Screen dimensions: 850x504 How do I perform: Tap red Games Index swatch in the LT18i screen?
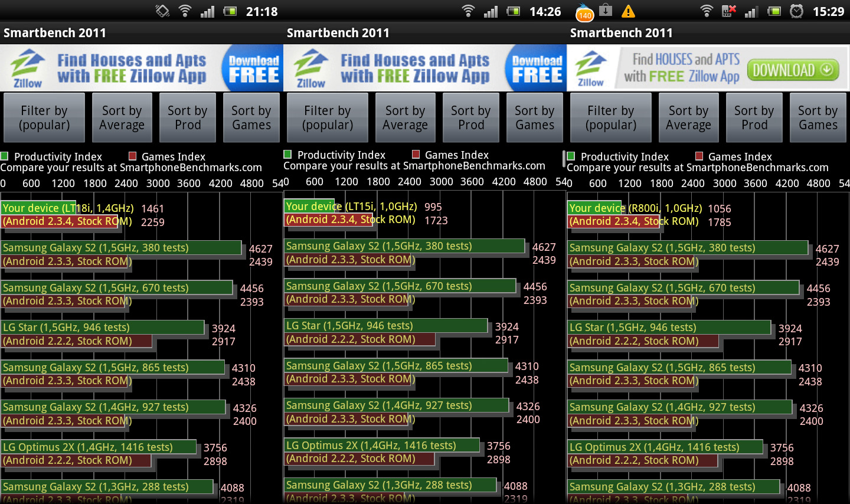pos(133,156)
